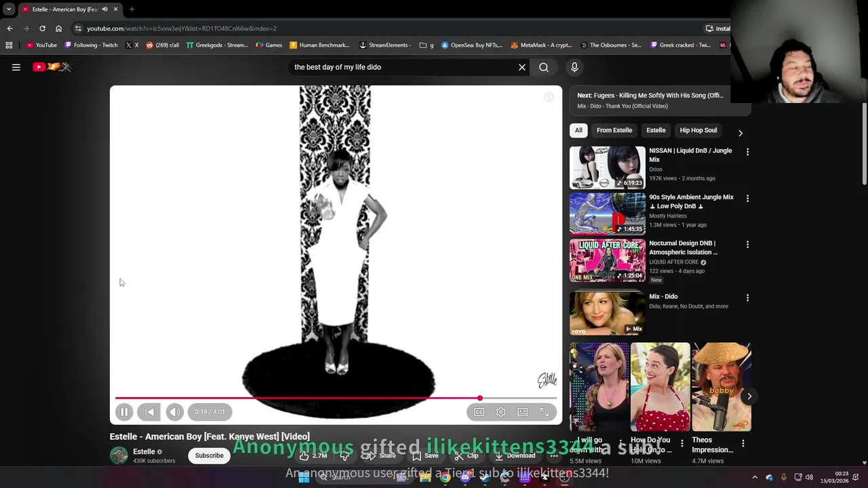Open options for 90s Style Ambient Jungle Mix
This screenshot has height=488, width=868.
pyautogui.click(x=747, y=198)
